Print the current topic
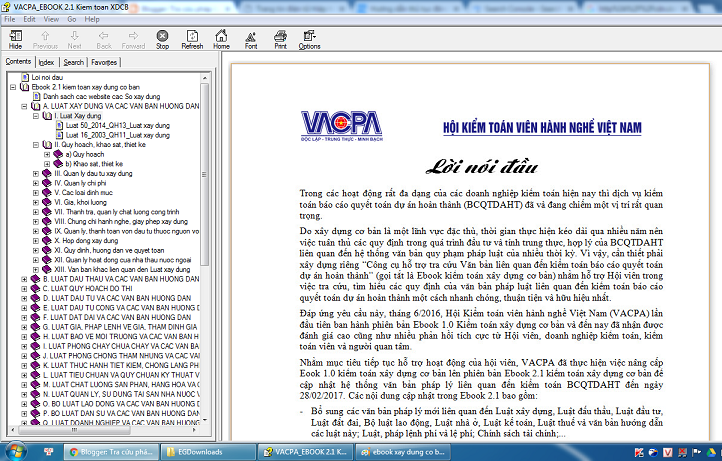Screen dimensions: 722x461 coord(280,40)
